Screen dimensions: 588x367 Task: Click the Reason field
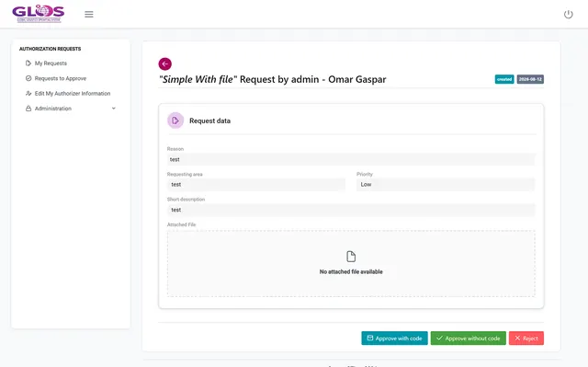click(351, 159)
